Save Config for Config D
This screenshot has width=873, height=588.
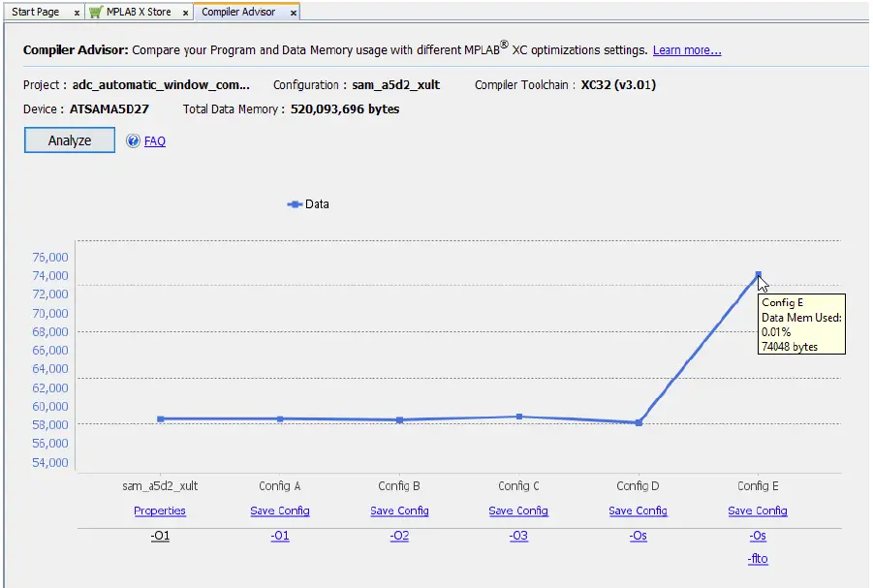(x=639, y=511)
